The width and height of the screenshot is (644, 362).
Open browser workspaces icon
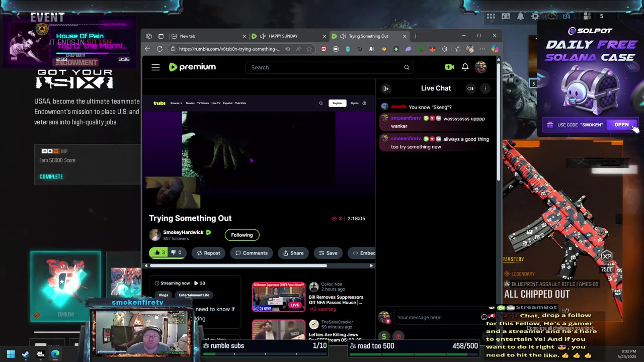149,36
